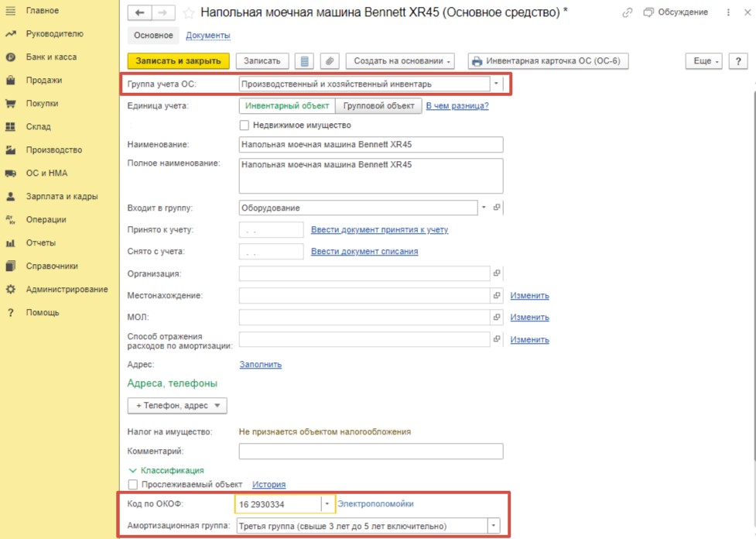Click the Зарплата и кадры person icon

point(11,197)
